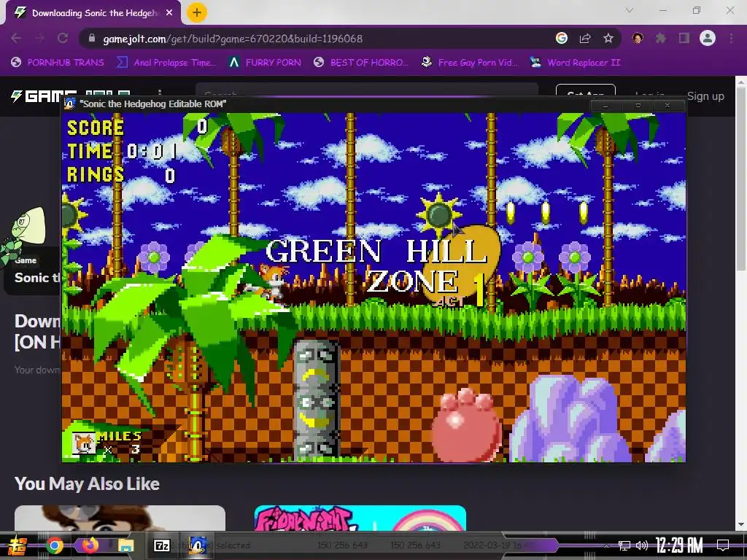Open the Game Jolt header three-dot menu
747x560 pixels.
(160, 92)
